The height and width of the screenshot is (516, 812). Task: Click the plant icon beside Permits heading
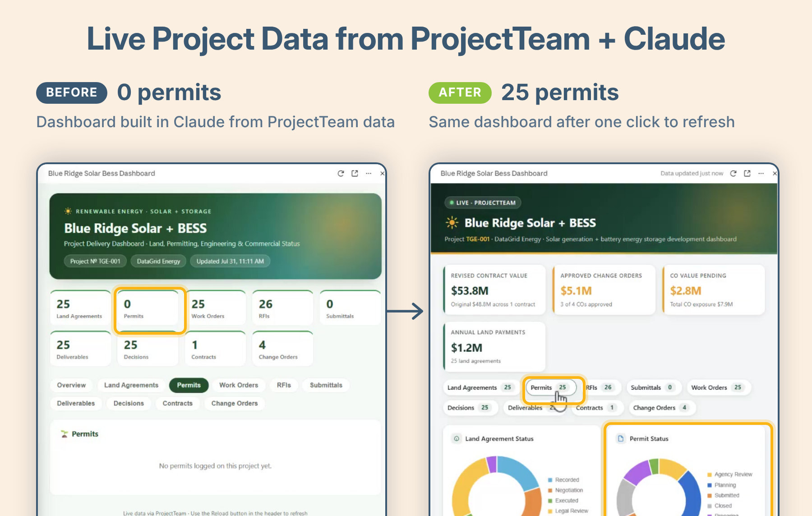point(65,434)
